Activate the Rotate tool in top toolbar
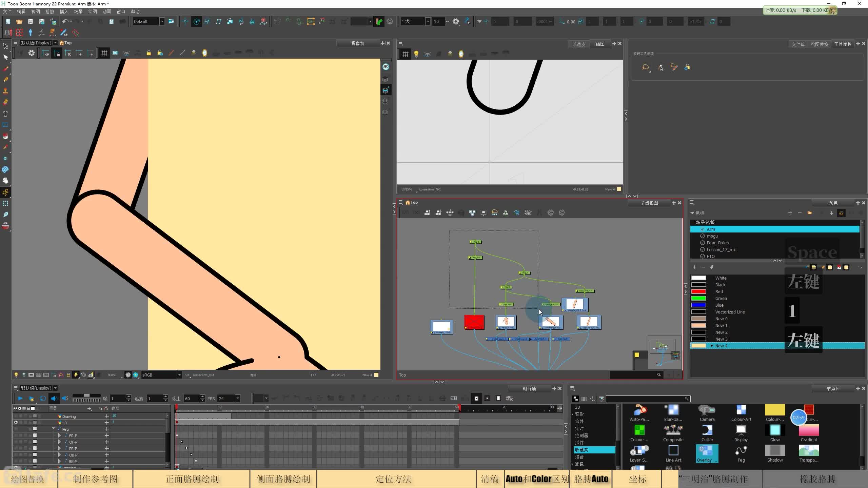 (x=196, y=22)
